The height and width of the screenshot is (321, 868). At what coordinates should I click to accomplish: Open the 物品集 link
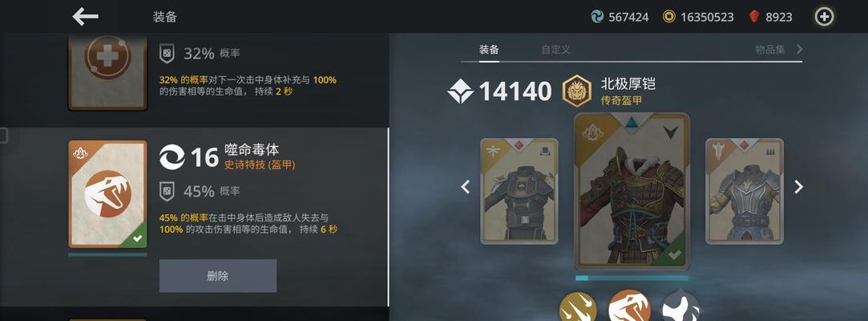coord(770,49)
